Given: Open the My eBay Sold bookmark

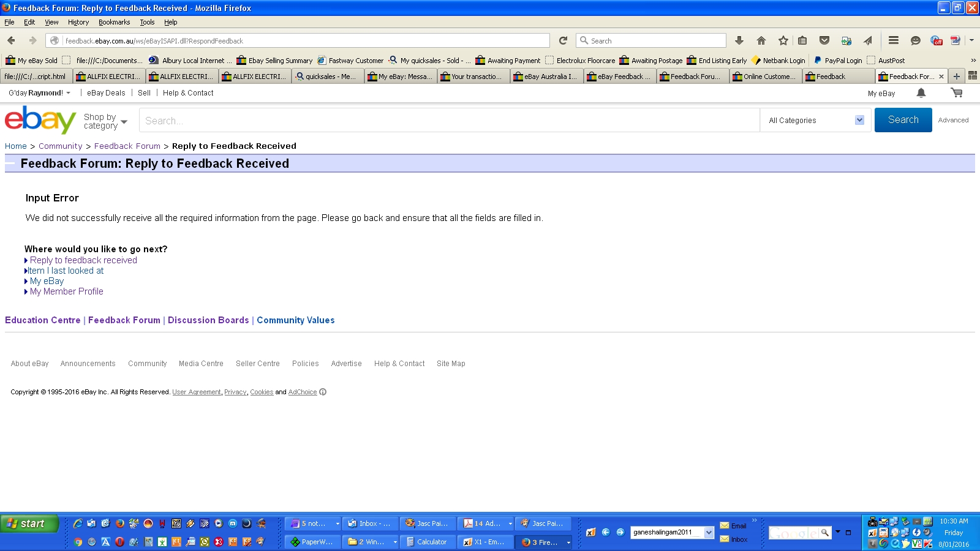Looking at the screenshot, I should point(31,61).
